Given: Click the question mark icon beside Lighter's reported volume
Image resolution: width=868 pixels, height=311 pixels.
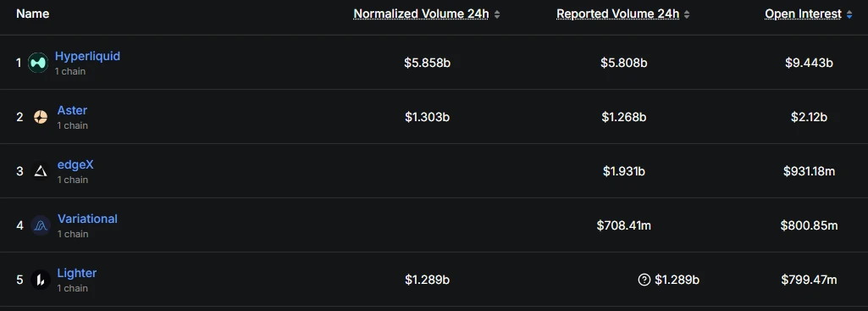Looking at the screenshot, I should coord(644,280).
